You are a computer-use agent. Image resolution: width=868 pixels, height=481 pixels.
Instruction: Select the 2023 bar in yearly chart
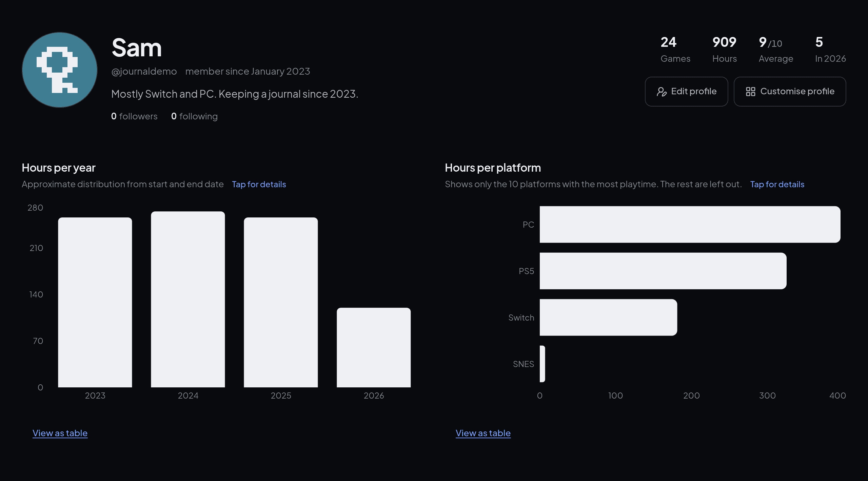tap(95, 302)
